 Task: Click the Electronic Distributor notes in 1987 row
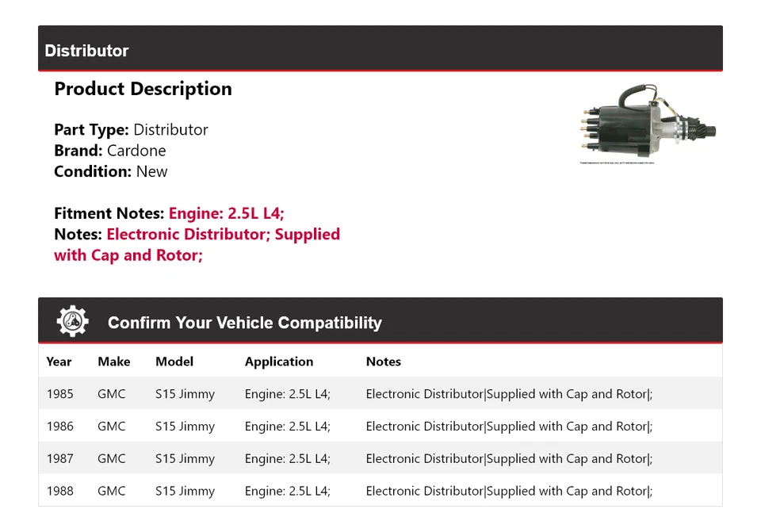click(x=509, y=459)
